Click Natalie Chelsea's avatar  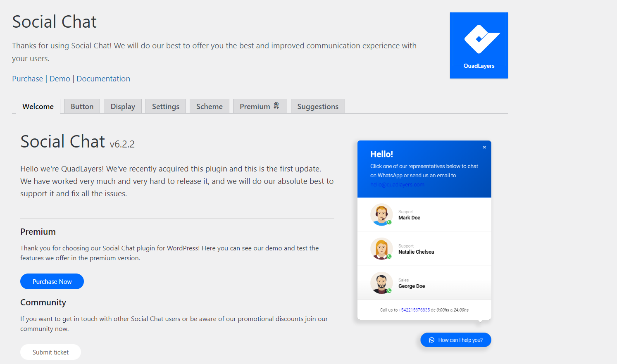tap(381, 249)
